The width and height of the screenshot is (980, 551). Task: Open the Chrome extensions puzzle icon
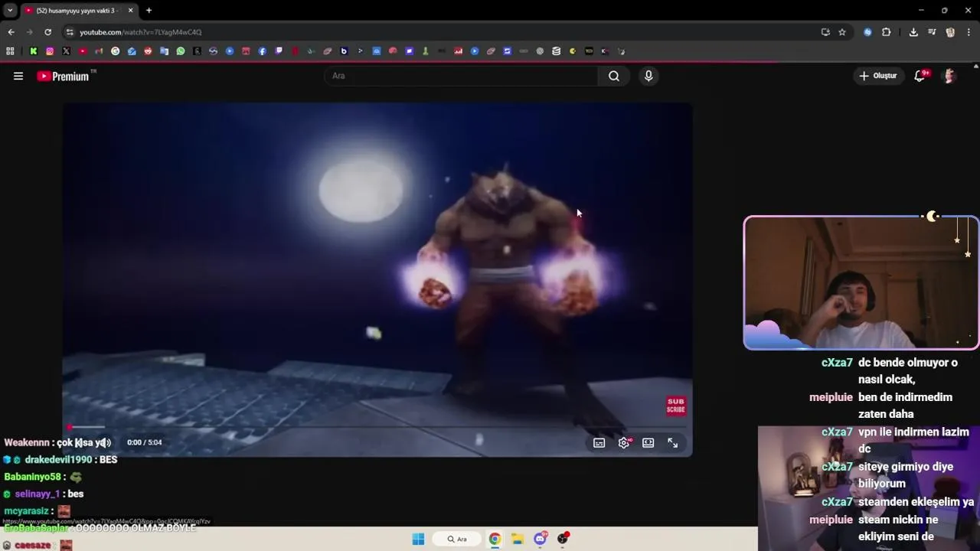click(x=886, y=32)
